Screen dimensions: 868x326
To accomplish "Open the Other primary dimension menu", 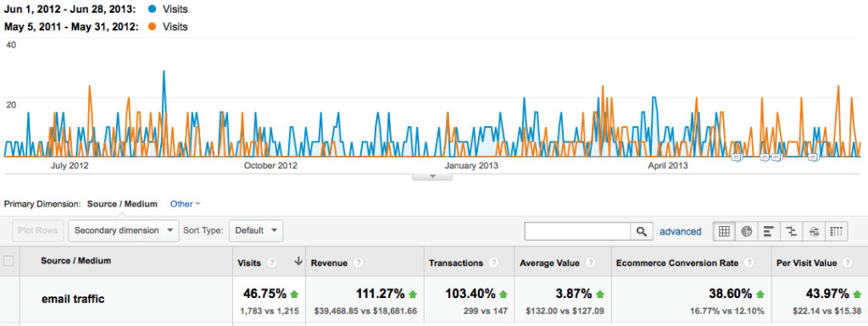I will 185,204.
